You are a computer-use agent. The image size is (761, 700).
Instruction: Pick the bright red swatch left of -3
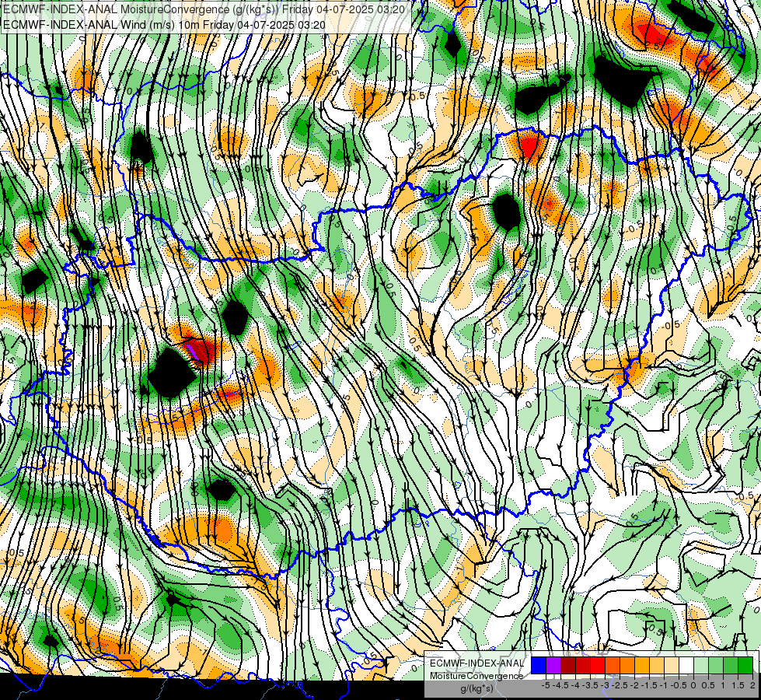tap(598, 666)
